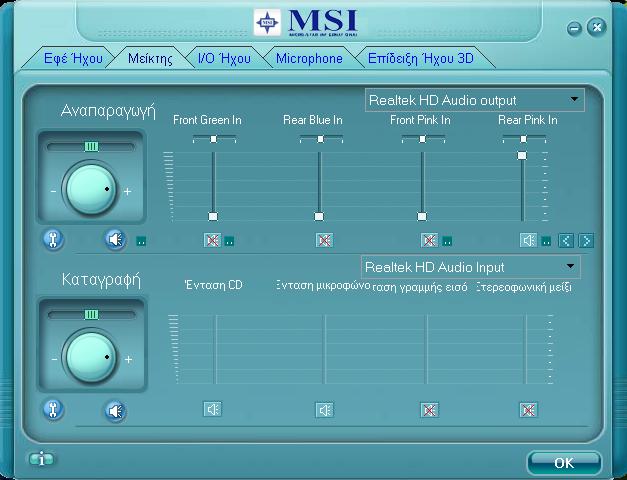
Task: Open the small options box beside playback mute
Action: point(141,241)
